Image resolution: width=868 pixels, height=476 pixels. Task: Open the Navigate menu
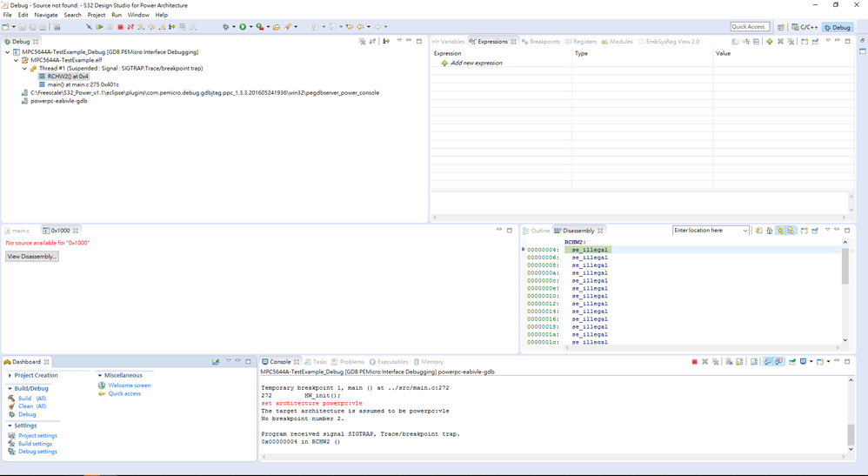46,15
